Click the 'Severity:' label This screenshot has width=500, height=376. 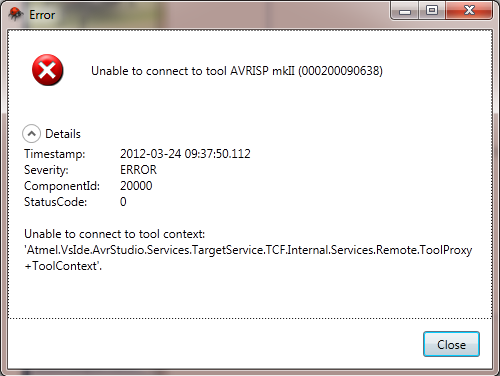[46, 170]
